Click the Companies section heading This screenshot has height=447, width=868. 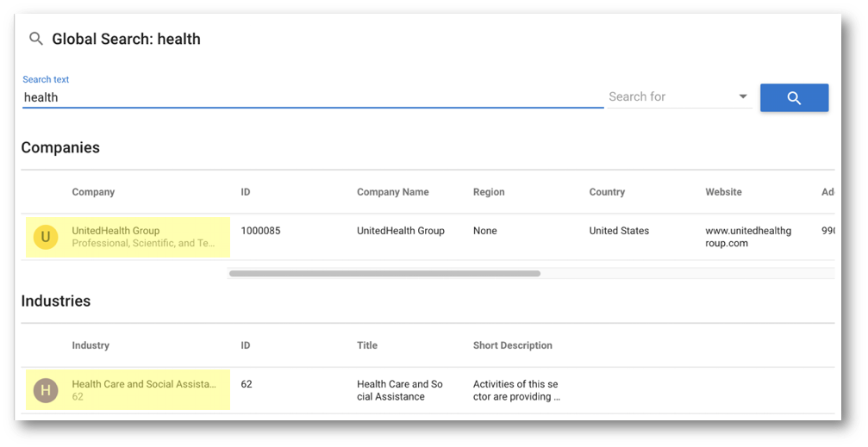(x=60, y=148)
